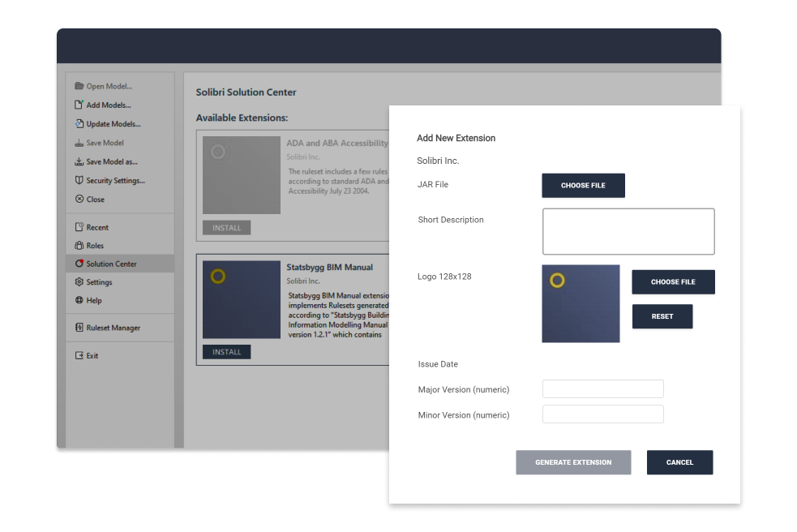The width and height of the screenshot is (797, 532).
Task: Install the Statsbygg BIM Manual extension
Action: click(226, 351)
